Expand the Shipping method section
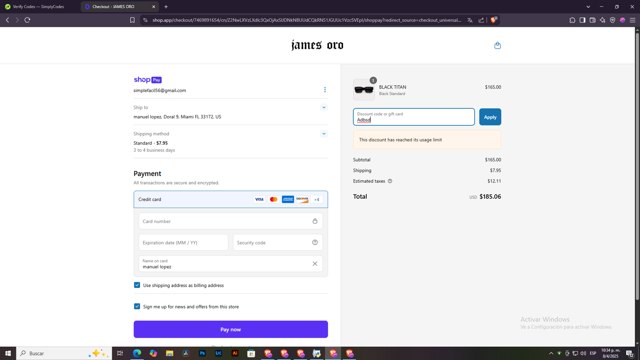Screen dimensions: 640x360 324,133
